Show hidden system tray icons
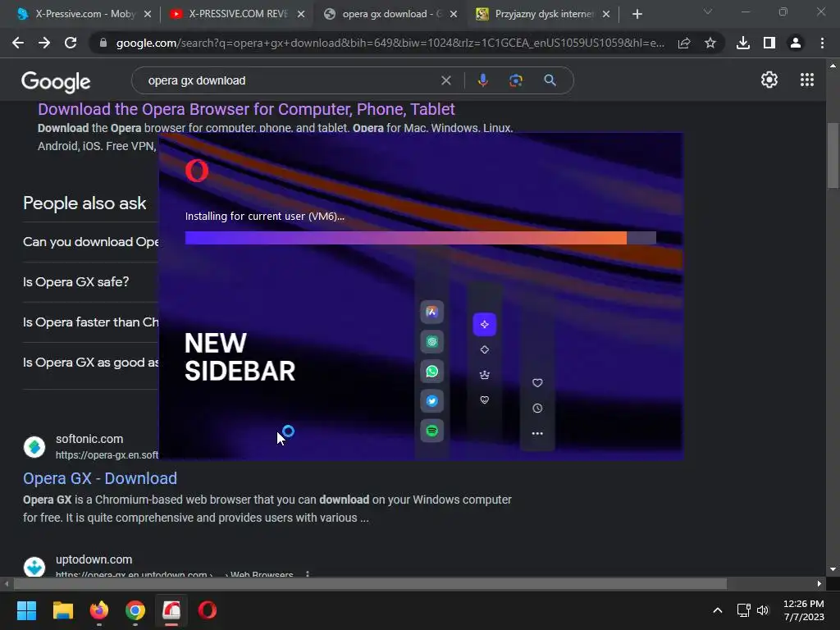 [x=717, y=610]
